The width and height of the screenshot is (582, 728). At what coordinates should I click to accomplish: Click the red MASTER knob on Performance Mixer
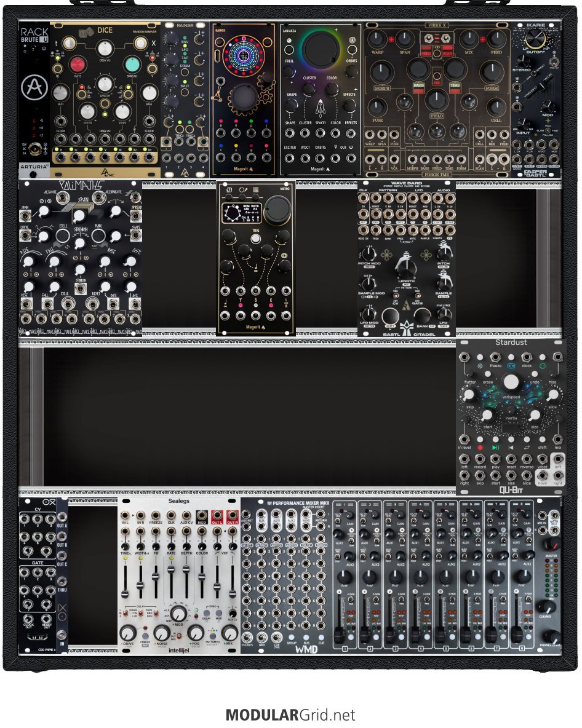(552, 545)
